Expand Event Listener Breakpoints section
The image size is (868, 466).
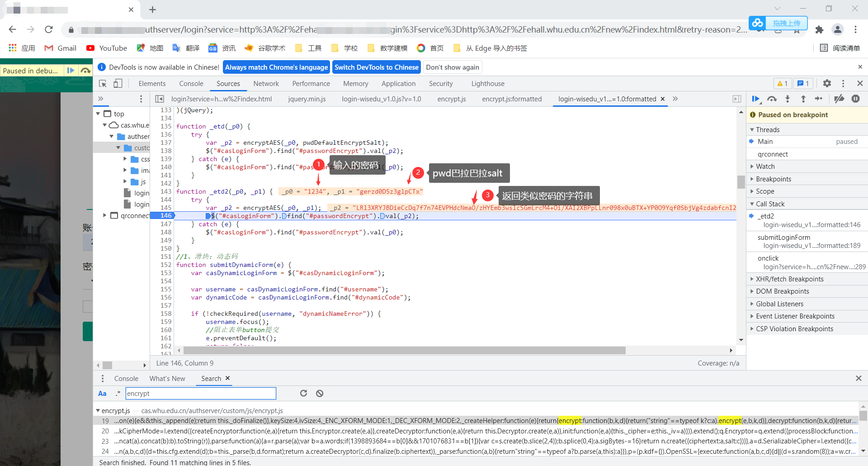[752, 316]
